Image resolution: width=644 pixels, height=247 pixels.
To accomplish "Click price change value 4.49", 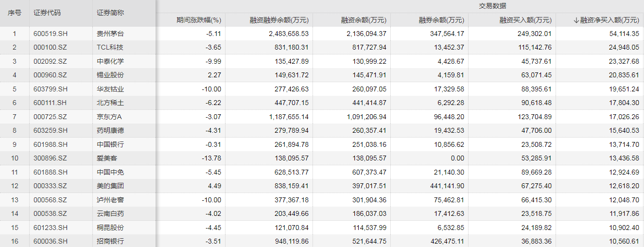I will tap(215, 186).
